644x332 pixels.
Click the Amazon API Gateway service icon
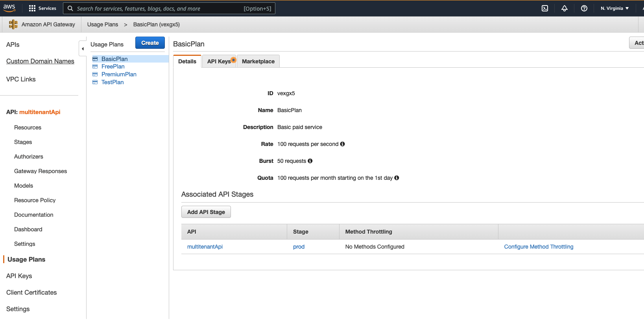(x=13, y=24)
